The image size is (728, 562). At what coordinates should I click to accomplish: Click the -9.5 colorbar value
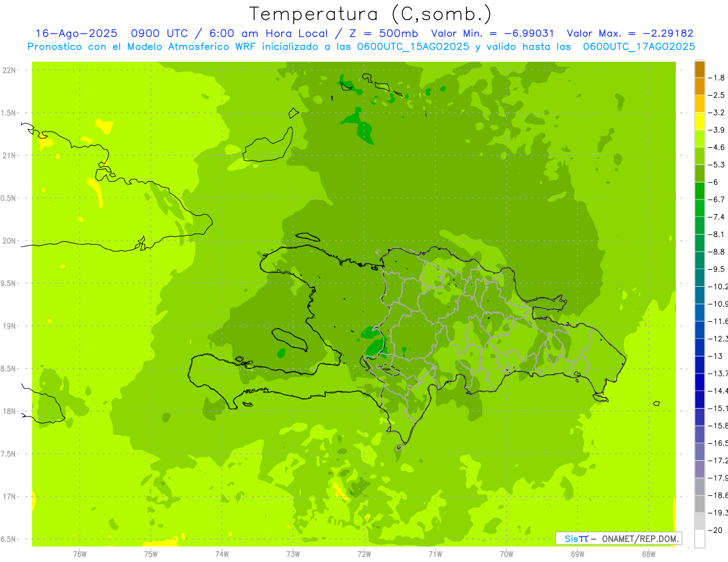[716, 269]
